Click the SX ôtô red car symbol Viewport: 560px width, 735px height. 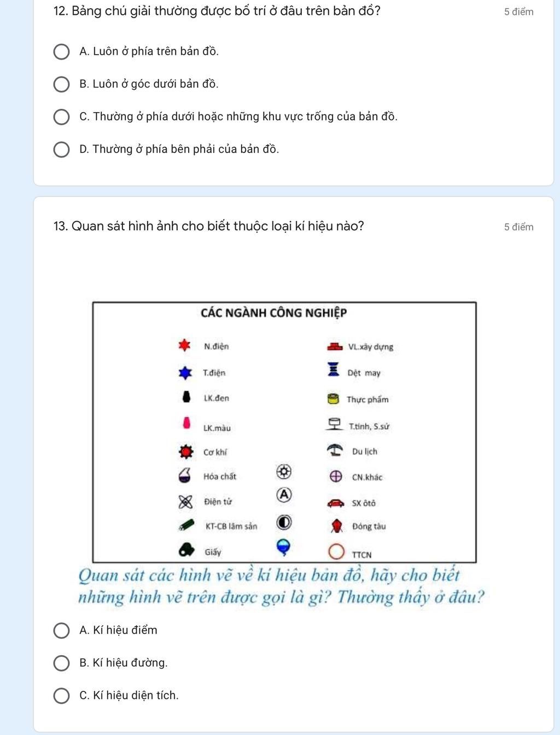pyautogui.click(x=336, y=502)
